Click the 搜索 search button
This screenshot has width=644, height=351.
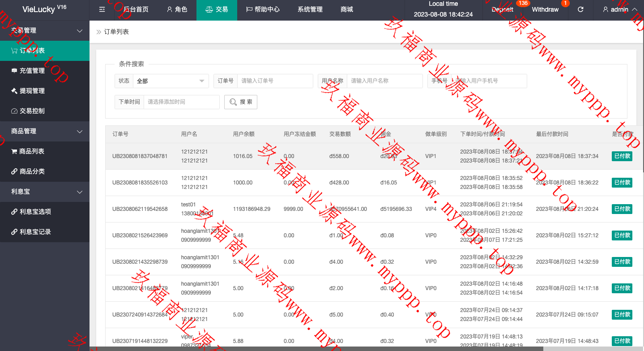[241, 102]
